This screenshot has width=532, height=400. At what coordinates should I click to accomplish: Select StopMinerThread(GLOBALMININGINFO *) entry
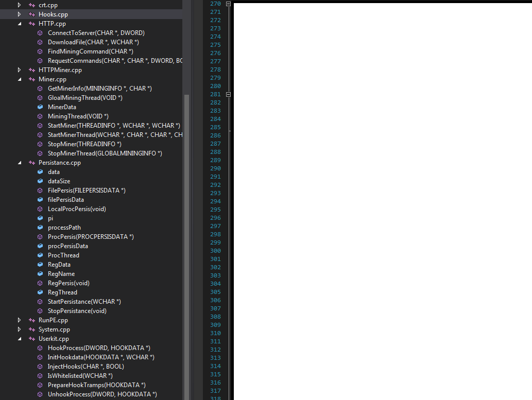click(105, 153)
